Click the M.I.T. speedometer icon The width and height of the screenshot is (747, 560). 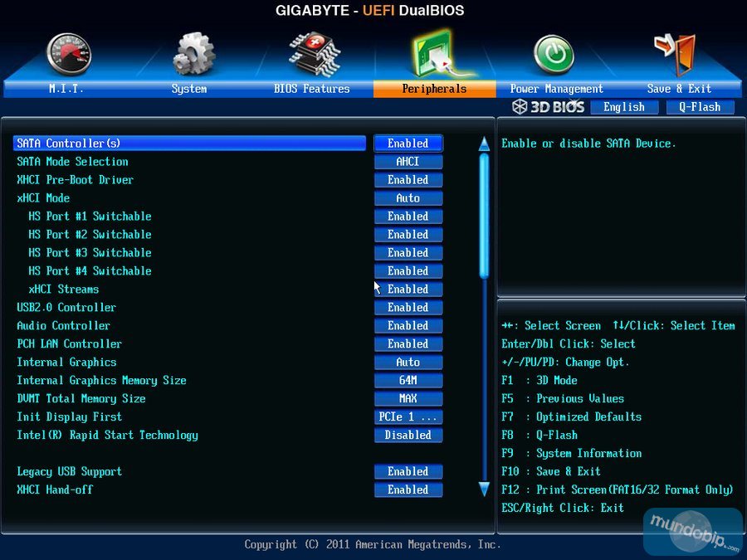pyautogui.click(x=69, y=54)
